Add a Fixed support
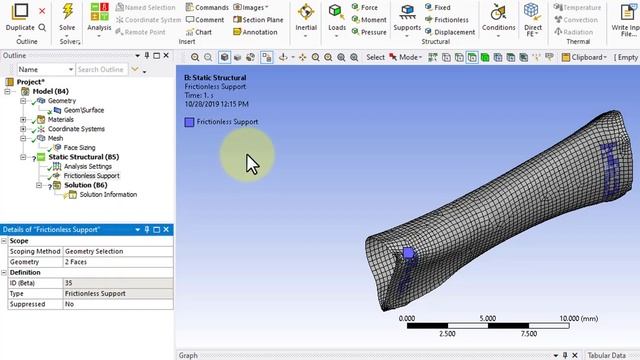The height and width of the screenshot is (360, 640). [438, 7]
